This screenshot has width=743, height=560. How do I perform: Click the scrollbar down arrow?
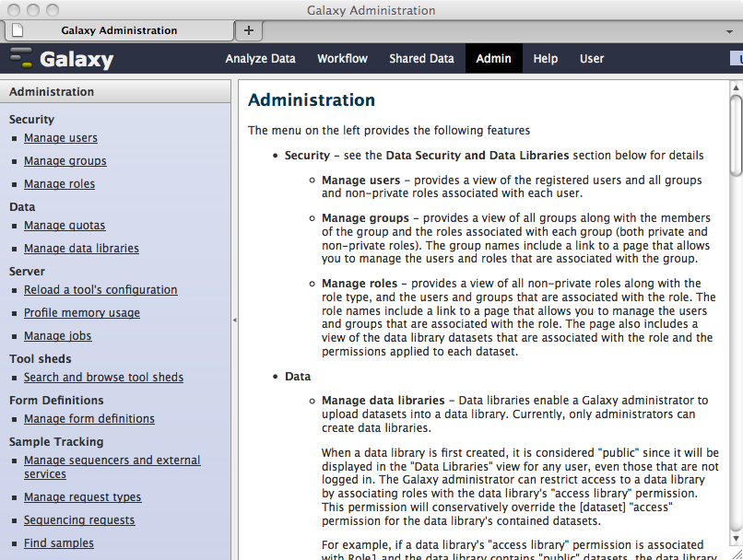tap(736, 538)
